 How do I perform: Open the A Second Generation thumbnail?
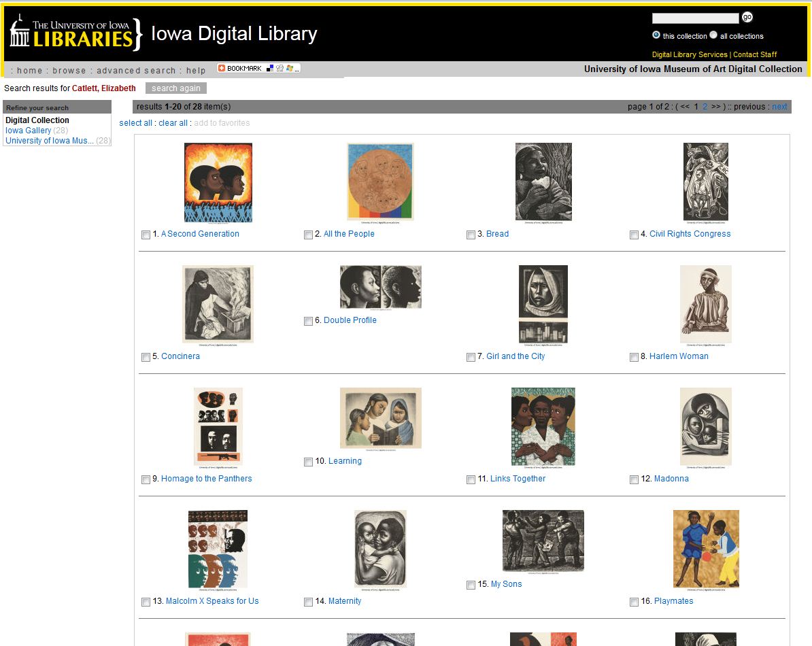tap(218, 182)
